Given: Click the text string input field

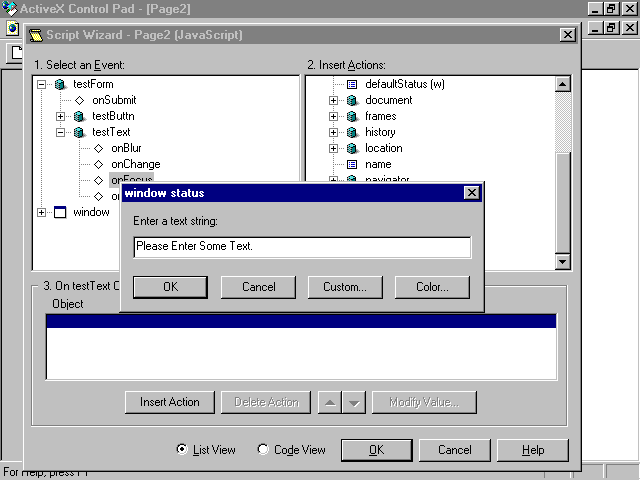Looking at the screenshot, I should tap(301, 247).
